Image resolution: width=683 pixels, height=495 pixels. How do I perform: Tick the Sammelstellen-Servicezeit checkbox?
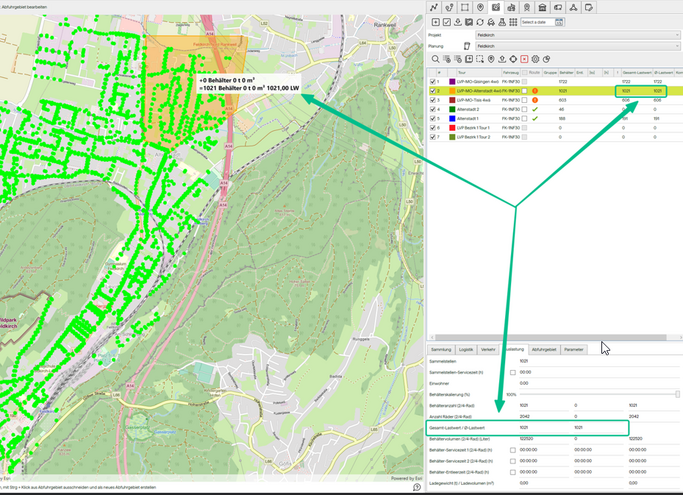coord(513,373)
